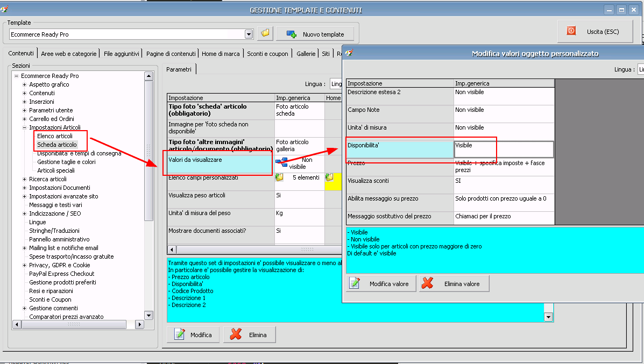644x364 pixels.
Task: Switch to Home di marca tab
Action: click(x=221, y=54)
